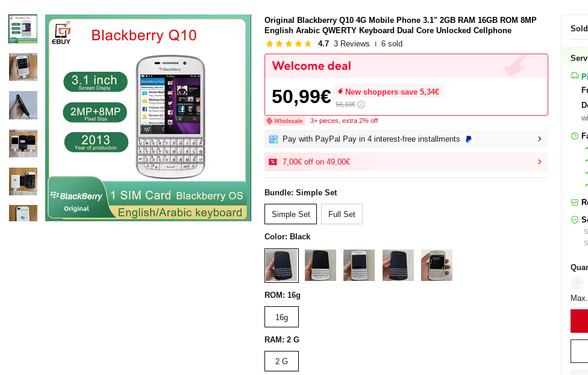Image resolution: width=588 pixels, height=375 pixels.
Task: Select the Simple Set bundle option
Action: [290, 214]
